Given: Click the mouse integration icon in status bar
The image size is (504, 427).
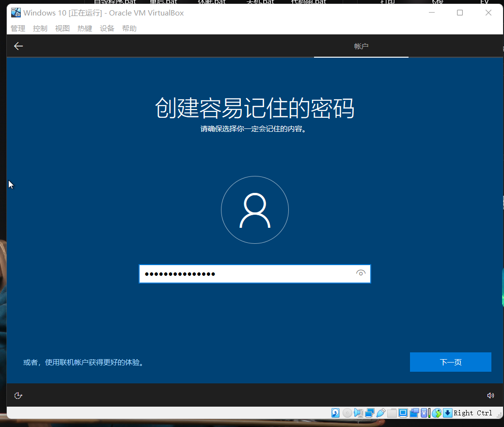Looking at the screenshot, I should (x=436, y=412).
